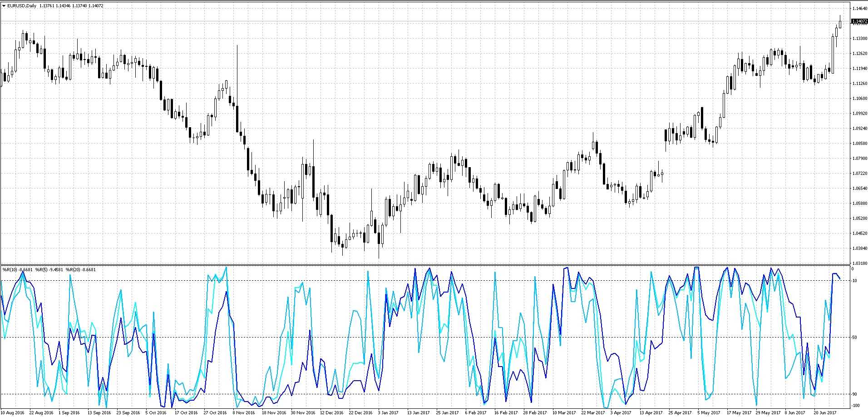Click the 25 Apr 2017 date label

[680, 413]
